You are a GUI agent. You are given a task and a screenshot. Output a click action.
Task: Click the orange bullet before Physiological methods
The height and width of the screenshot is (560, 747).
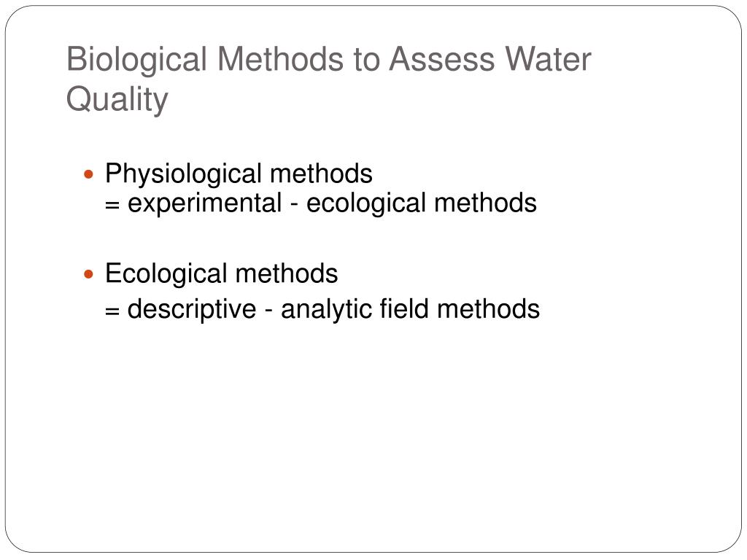pyautogui.click(x=88, y=174)
